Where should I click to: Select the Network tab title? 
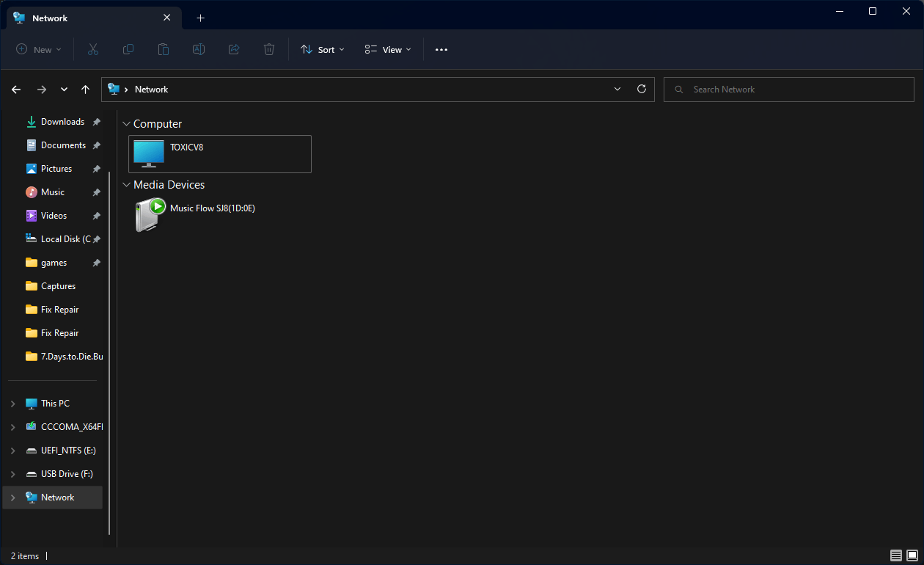pyautogui.click(x=50, y=18)
